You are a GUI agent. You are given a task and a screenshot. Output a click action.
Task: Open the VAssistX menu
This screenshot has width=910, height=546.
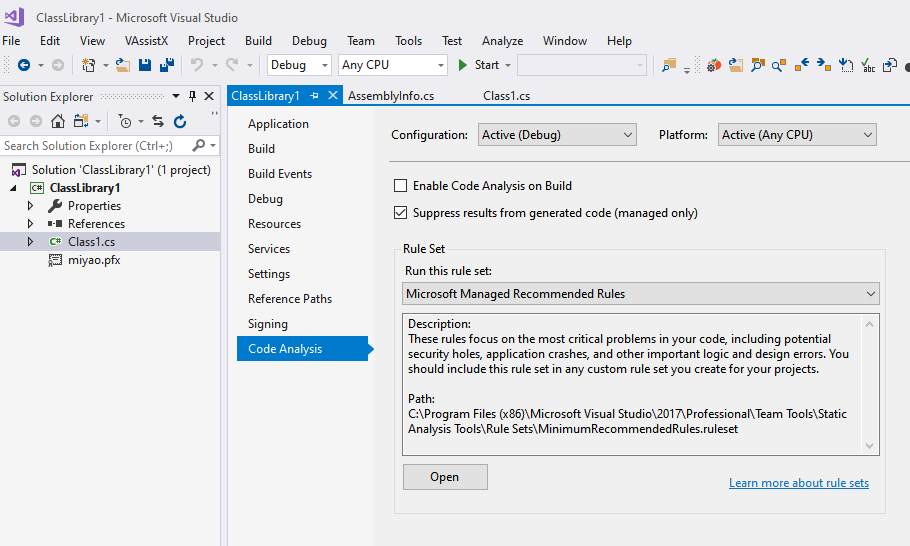click(146, 41)
